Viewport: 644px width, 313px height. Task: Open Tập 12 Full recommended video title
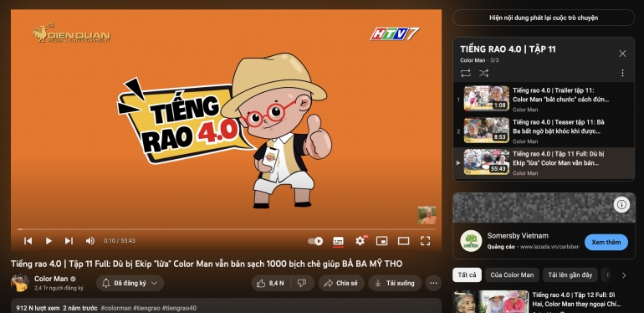click(576, 300)
